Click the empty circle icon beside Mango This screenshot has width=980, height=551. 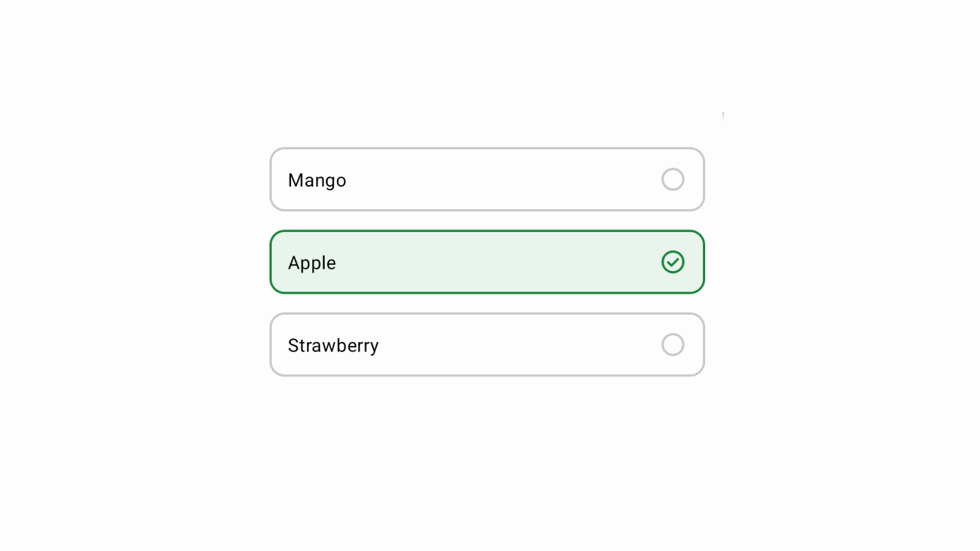click(672, 179)
